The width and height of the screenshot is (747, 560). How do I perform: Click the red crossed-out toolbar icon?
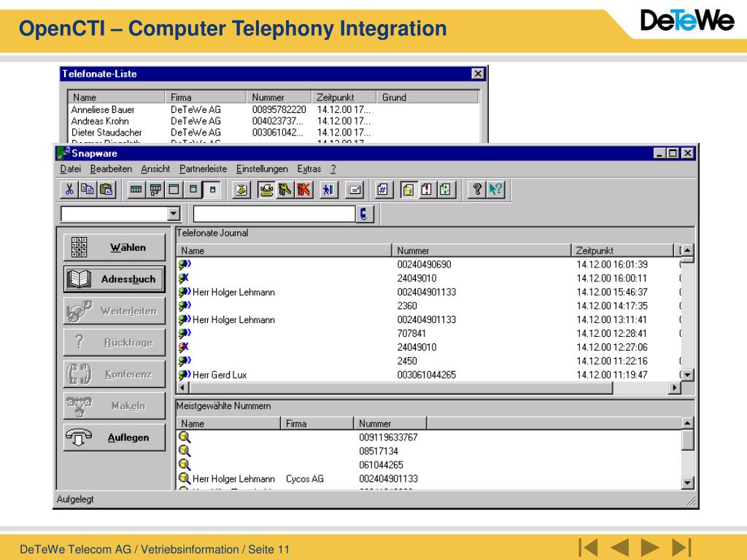point(303,190)
